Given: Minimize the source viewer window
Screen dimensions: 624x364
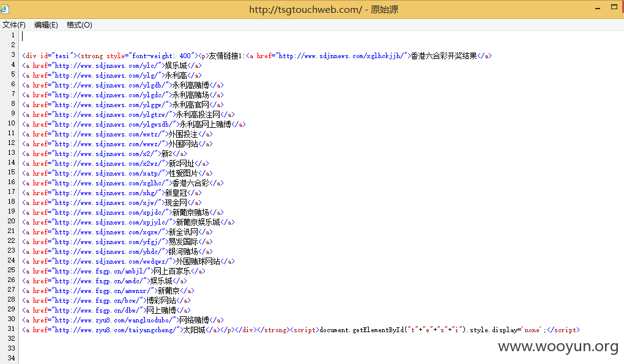Looking at the screenshot, I should [598, 9].
